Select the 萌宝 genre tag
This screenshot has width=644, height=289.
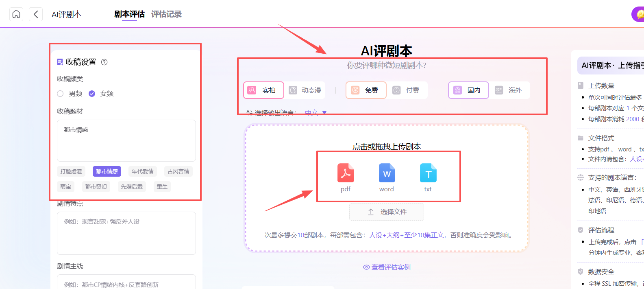coord(66,186)
